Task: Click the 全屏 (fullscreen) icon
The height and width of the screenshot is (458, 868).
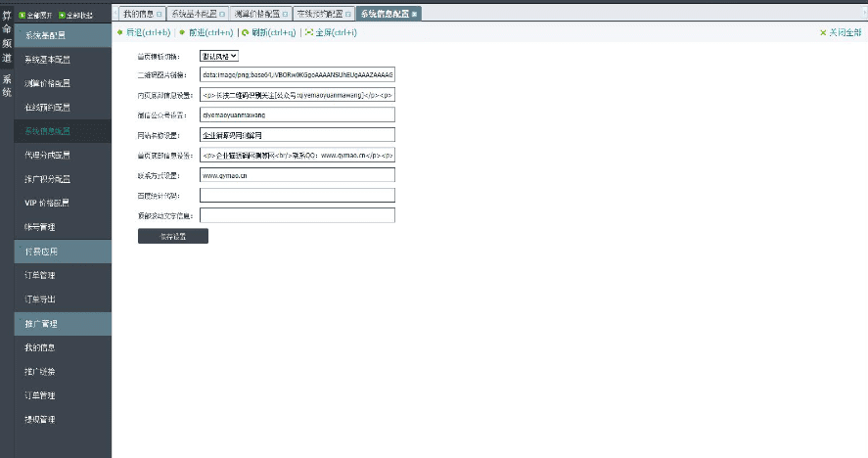Action: point(309,32)
